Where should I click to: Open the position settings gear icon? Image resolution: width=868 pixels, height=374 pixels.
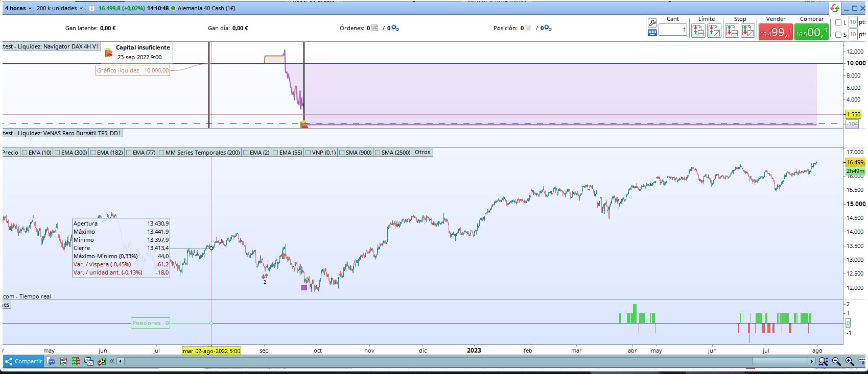pyautogui.click(x=548, y=28)
